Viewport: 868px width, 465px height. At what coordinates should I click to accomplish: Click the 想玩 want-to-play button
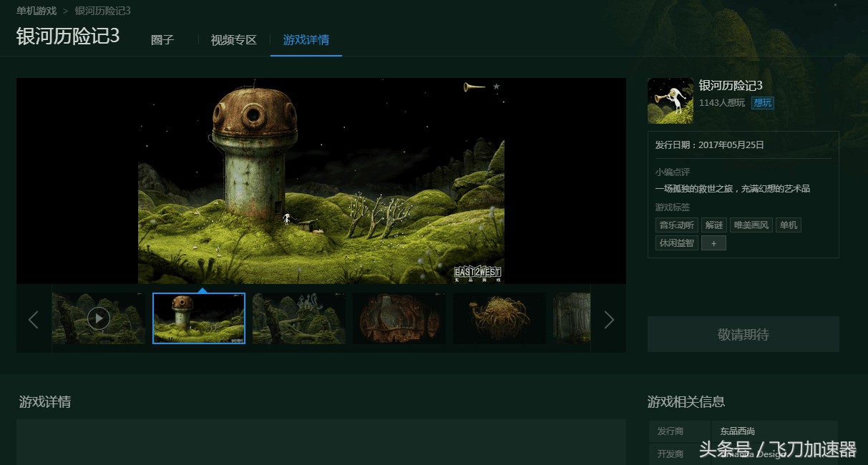763,103
